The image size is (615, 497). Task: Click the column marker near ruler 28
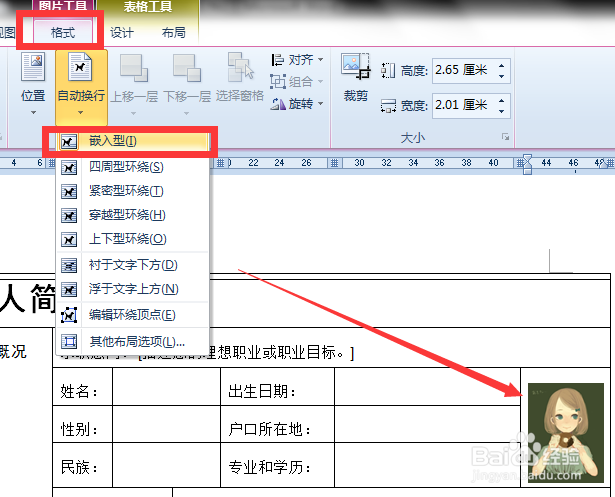[335, 163]
